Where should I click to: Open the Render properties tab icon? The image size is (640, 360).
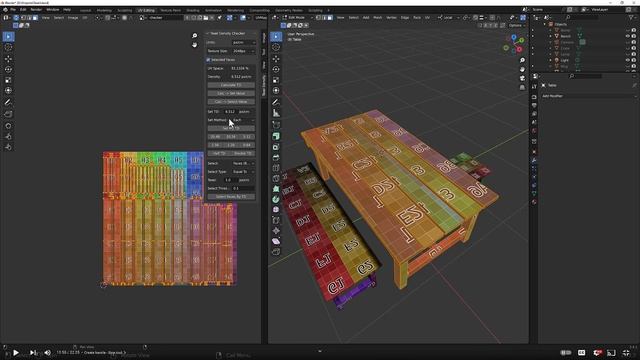(x=534, y=97)
